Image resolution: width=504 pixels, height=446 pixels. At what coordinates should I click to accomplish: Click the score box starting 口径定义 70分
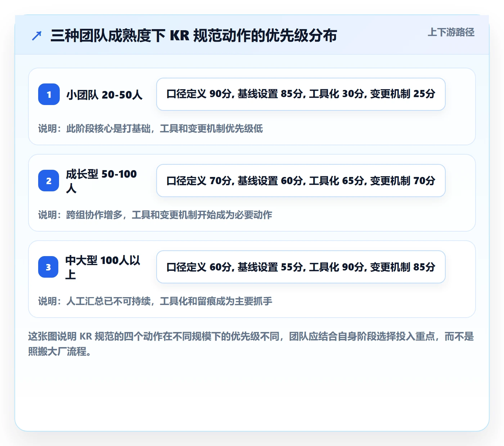301,181
